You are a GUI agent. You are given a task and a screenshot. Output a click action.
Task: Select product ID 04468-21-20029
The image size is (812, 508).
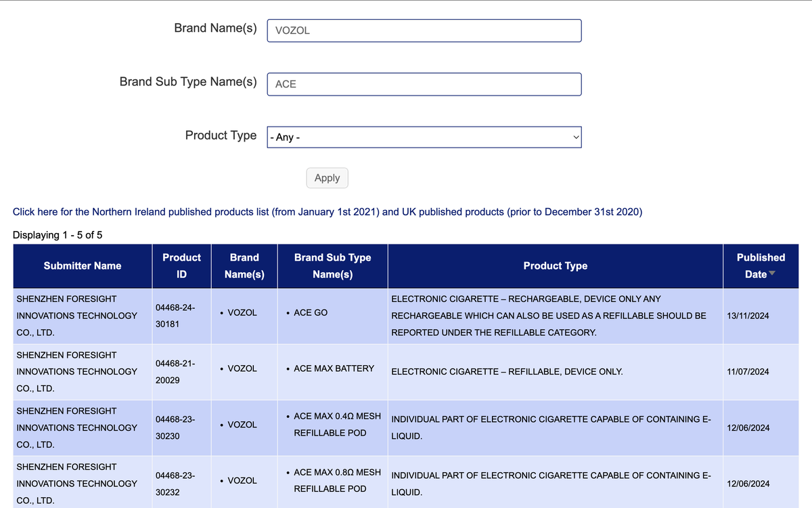(x=175, y=372)
